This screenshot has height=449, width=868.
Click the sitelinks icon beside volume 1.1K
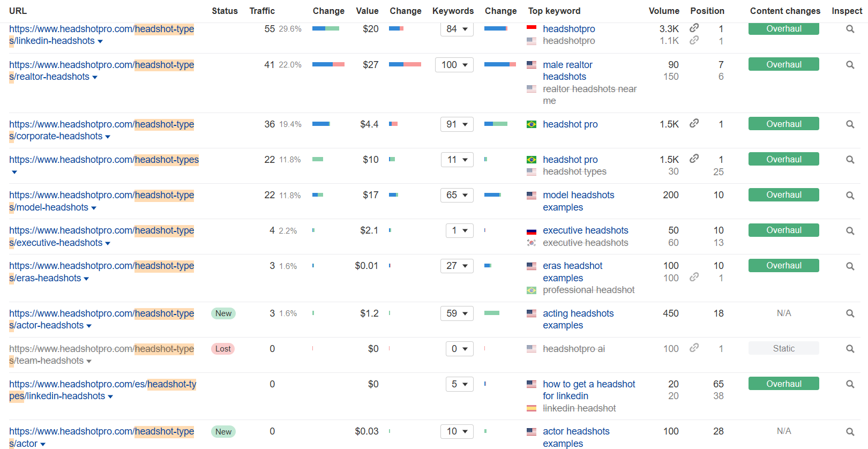tap(694, 40)
